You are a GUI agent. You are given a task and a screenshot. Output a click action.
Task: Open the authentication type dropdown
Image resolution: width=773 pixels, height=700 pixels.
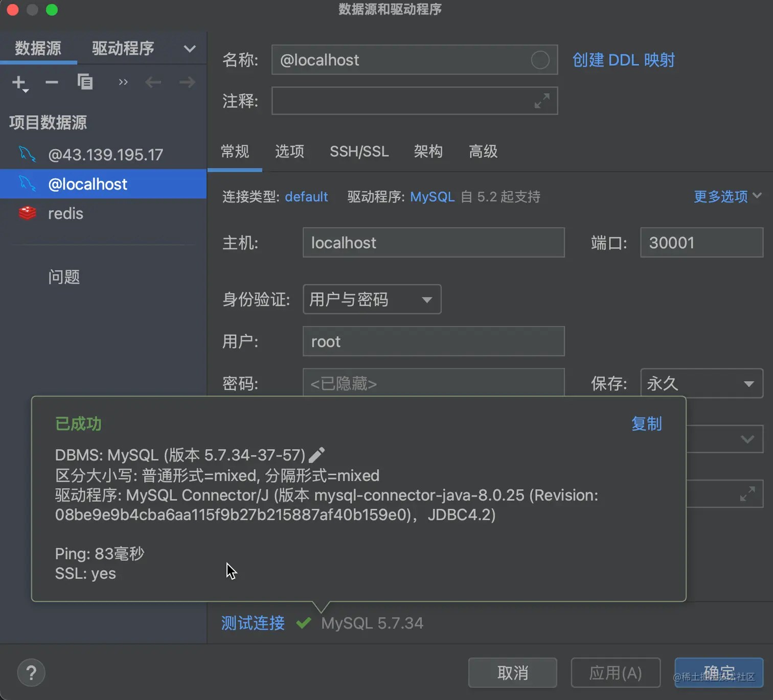[x=372, y=299]
